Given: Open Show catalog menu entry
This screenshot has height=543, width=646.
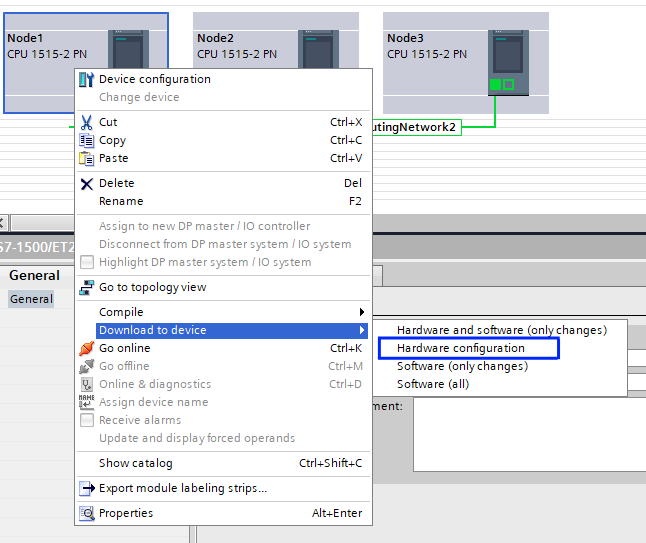Looking at the screenshot, I should 135,463.
